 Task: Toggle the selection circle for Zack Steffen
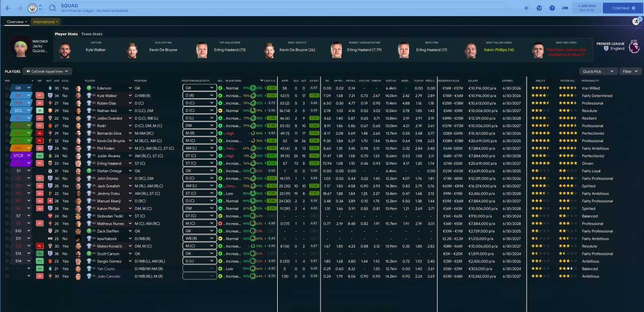[x=7, y=231]
